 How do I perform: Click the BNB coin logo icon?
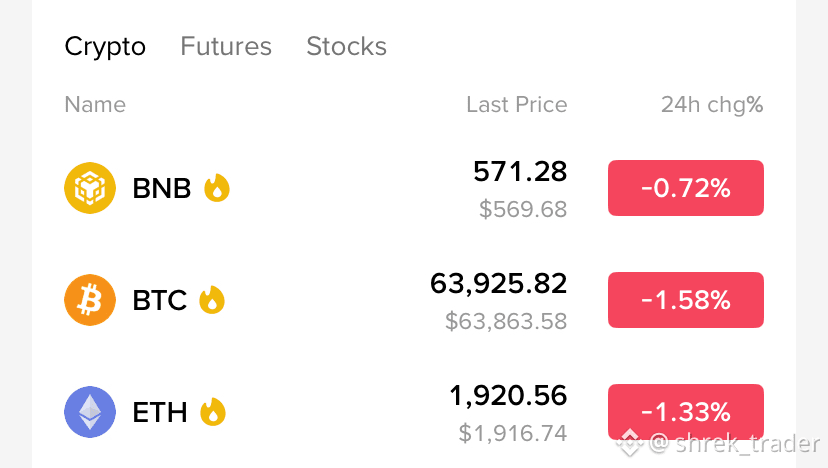pyautogui.click(x=90, y=188)
